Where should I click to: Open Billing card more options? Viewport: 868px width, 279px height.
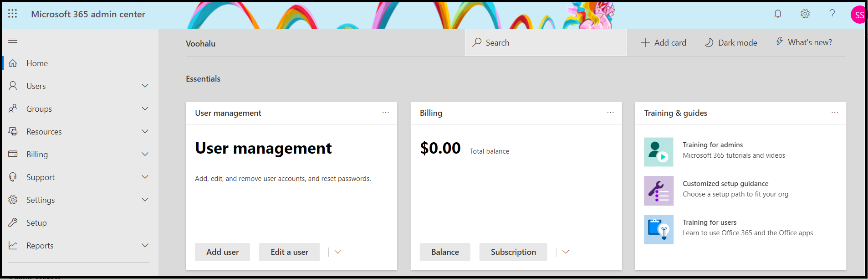[x=610, y=113]
